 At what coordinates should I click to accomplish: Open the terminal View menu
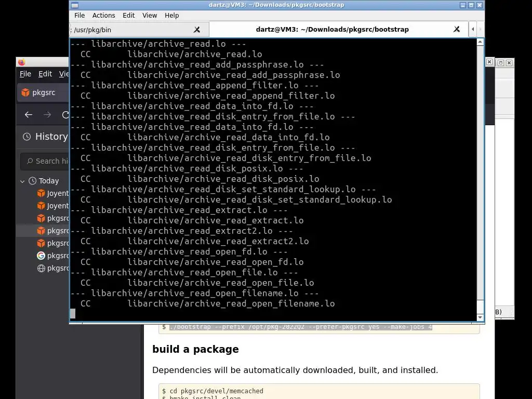click(149, 15)
